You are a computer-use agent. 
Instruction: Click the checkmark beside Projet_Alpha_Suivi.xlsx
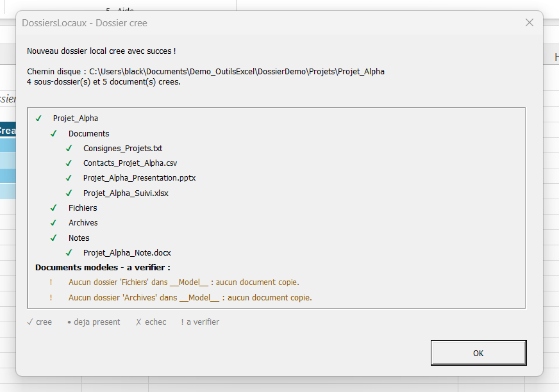coord(69,193)
